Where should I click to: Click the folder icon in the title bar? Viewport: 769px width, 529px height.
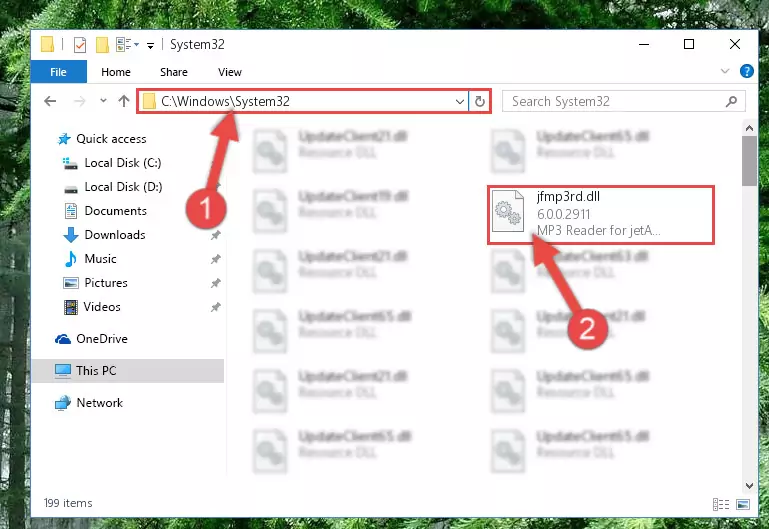(48, 44)
